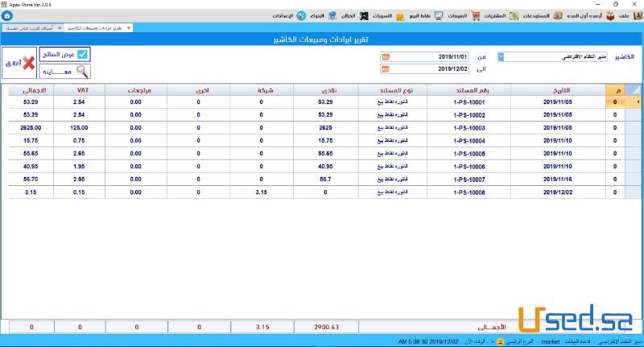This screenshot has height=347, width=644.
Task: Click the red X اغلاق close button
Action: pyautogui.click(x=19, y=63)
